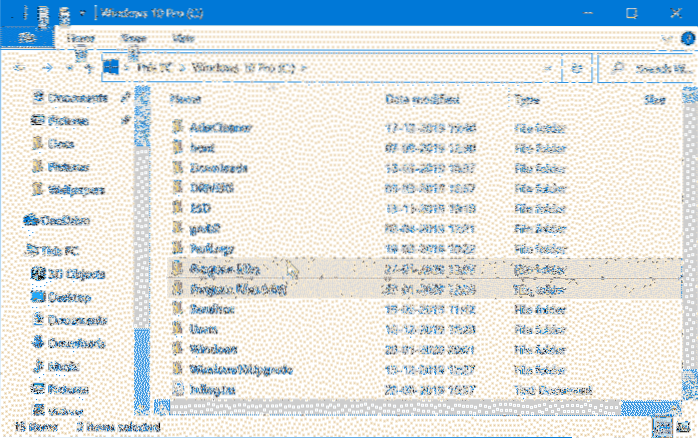Click the Up one level arrow
This screenshot has height=438, width=698.
[x=90, y=68]
